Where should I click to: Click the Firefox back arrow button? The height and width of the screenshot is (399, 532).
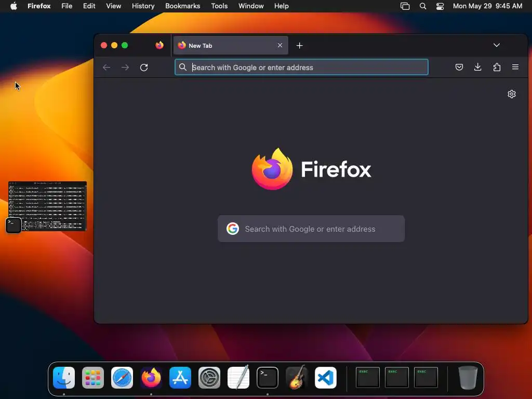(107, 68)
